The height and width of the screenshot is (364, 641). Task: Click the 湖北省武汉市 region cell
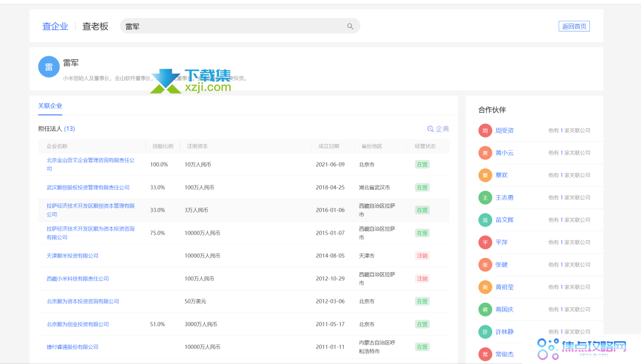click(374, 187)
